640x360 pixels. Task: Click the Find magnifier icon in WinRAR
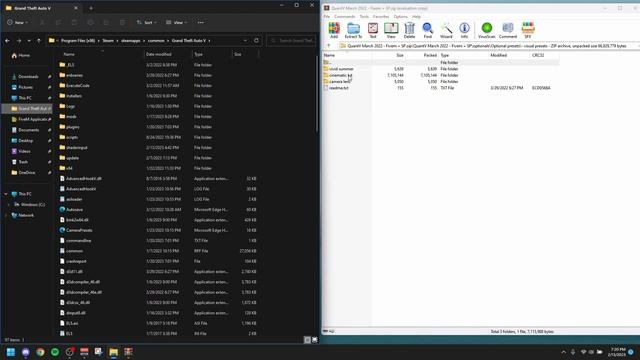pyautogui.click(x=427, y=30)
